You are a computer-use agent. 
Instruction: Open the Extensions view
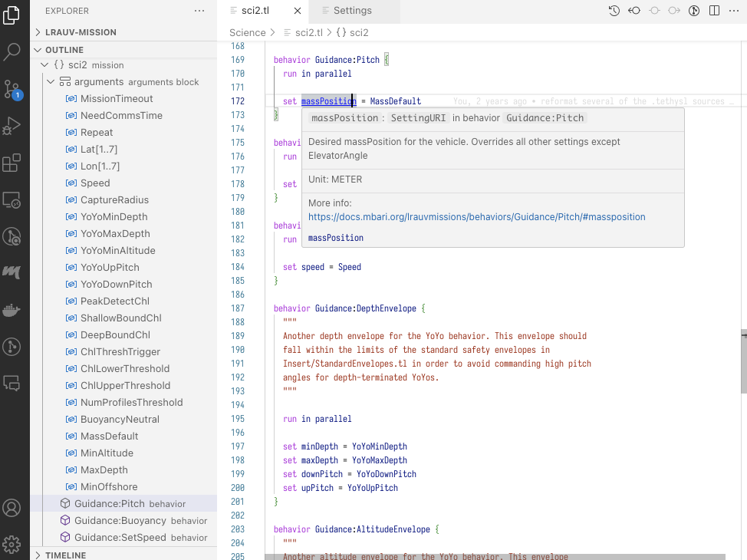pos(12,163)
